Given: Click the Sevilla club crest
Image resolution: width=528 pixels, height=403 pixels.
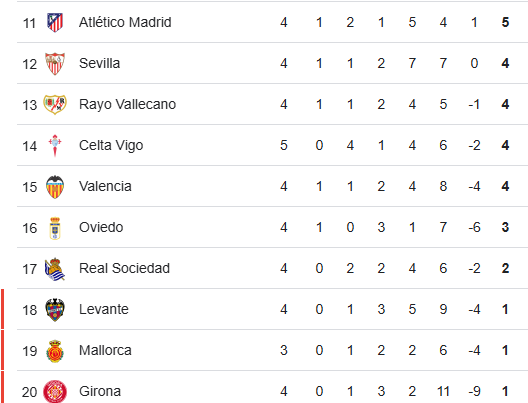Looking at the screenshot, I should [55, 64].
